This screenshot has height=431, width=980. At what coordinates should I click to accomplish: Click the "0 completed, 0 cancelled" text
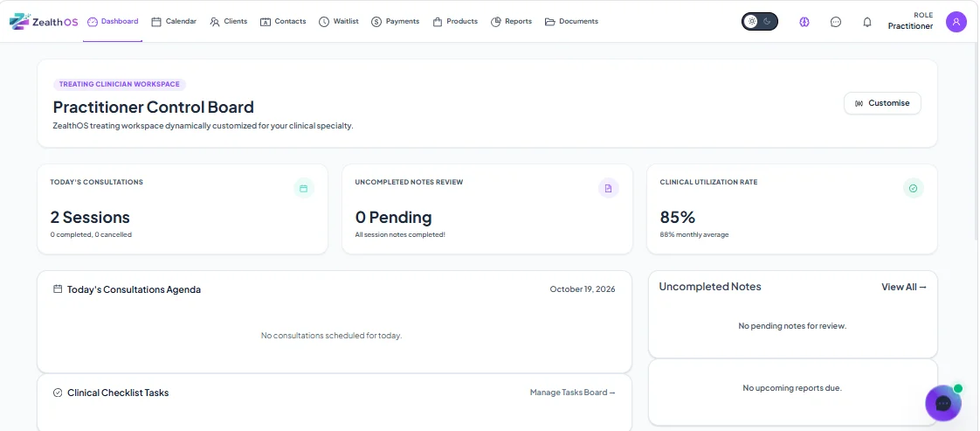(91, 235)
